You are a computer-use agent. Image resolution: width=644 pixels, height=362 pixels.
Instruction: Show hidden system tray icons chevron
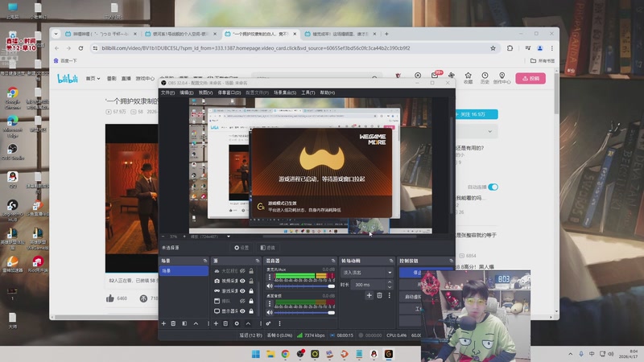(571, 354)
